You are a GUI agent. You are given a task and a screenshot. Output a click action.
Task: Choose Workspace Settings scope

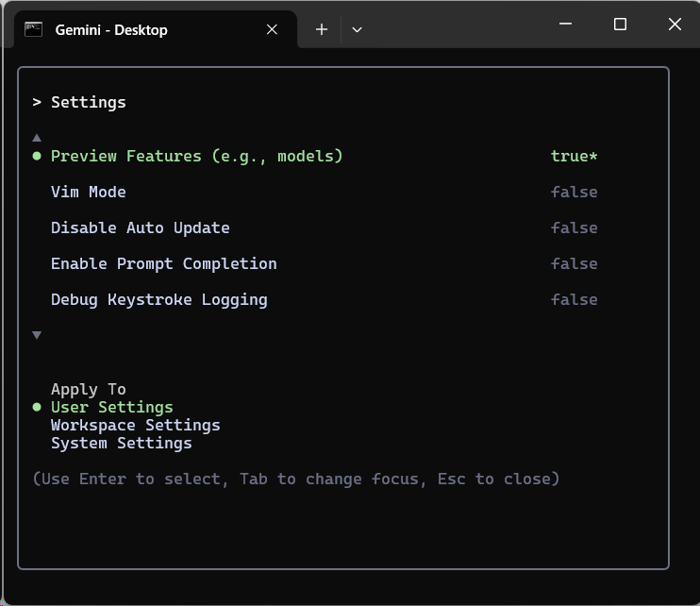point(135,425)
